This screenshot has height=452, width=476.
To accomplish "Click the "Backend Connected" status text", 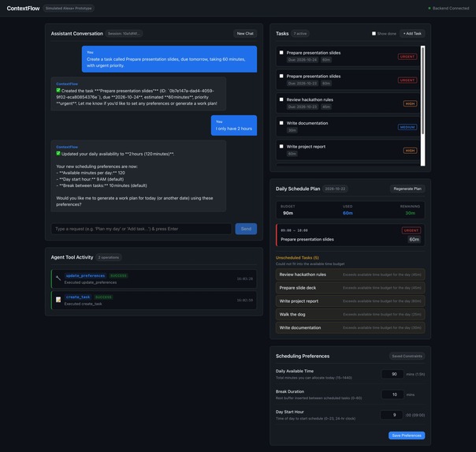I will tap(451, 8).
